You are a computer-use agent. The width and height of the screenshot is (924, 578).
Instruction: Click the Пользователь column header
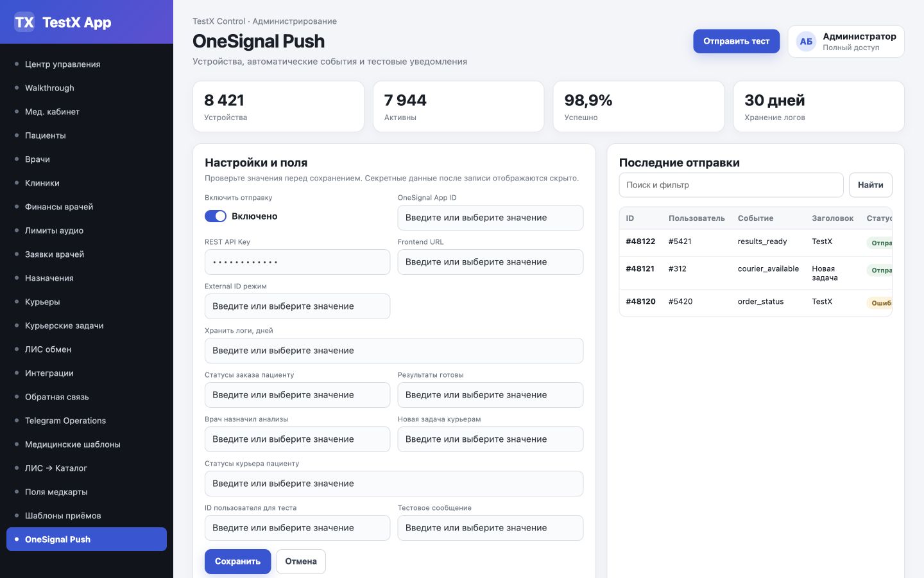click(696, 218)
